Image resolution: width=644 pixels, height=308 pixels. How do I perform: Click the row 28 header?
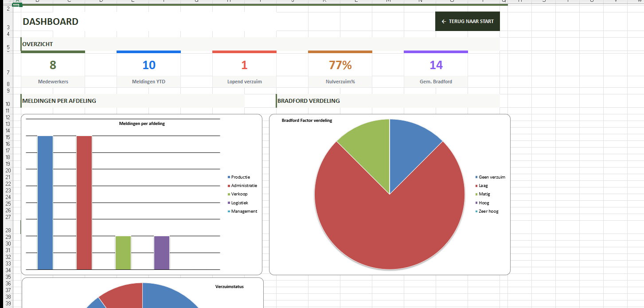[x=8, y=230]
